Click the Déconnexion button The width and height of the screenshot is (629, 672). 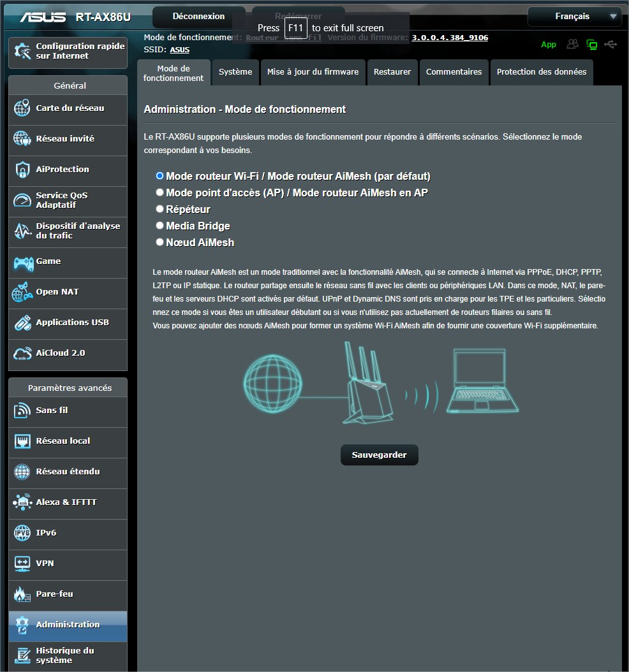tap(198, 17)
